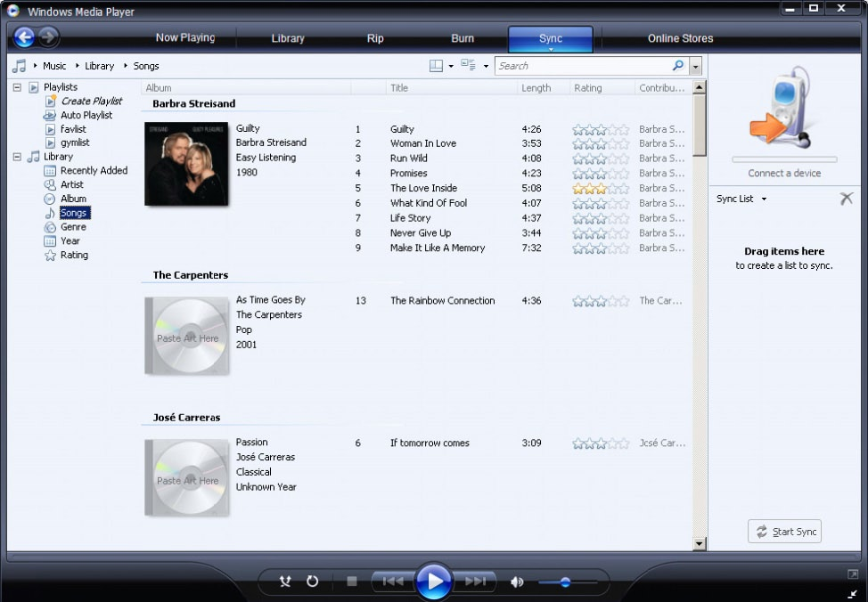Mute the sound with speaker icon
This screenshot has width=868, height=602.
(x=517, y=582)
